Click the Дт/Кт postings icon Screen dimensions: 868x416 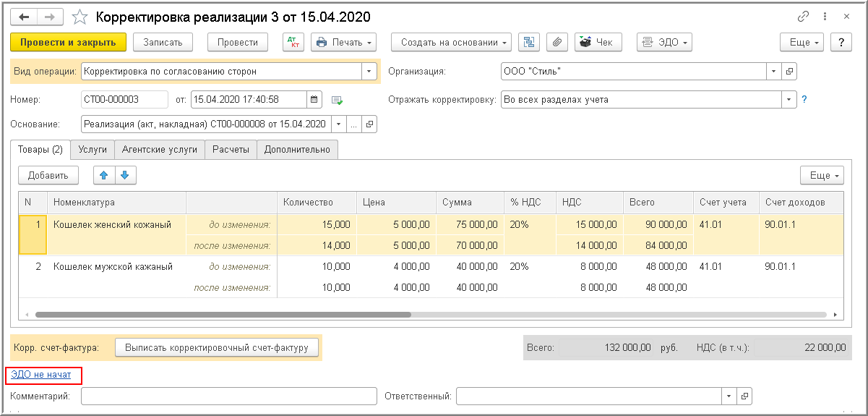[x=293, y=43]
